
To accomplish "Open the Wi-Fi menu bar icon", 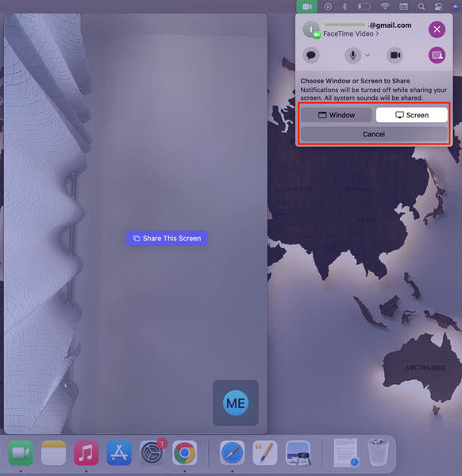I will tap(385, 6).
